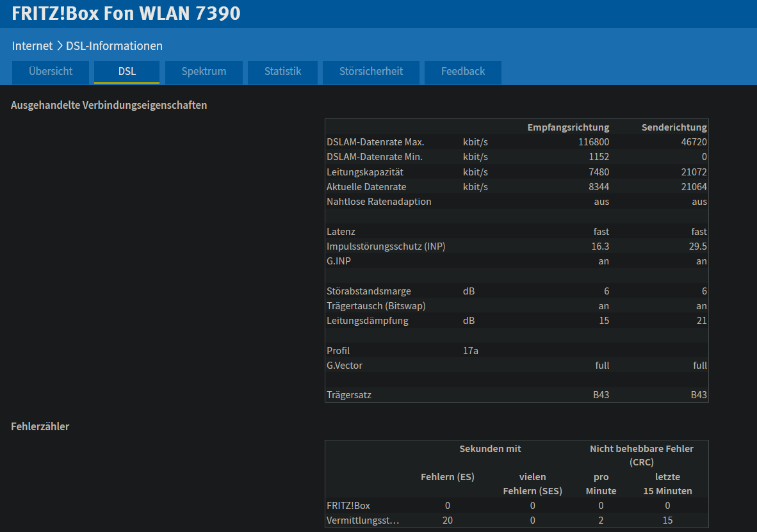The image size is (757, 532).
Task: Click DSL-Informationen in the breadcrumb
Action: click(x=114, y=46)
